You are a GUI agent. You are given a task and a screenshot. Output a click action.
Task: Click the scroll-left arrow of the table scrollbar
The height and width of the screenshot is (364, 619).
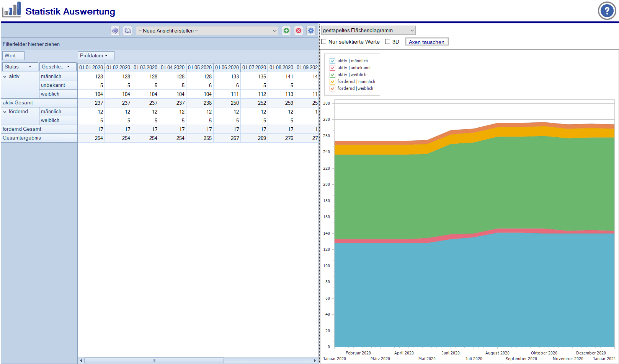click(81, 361)
